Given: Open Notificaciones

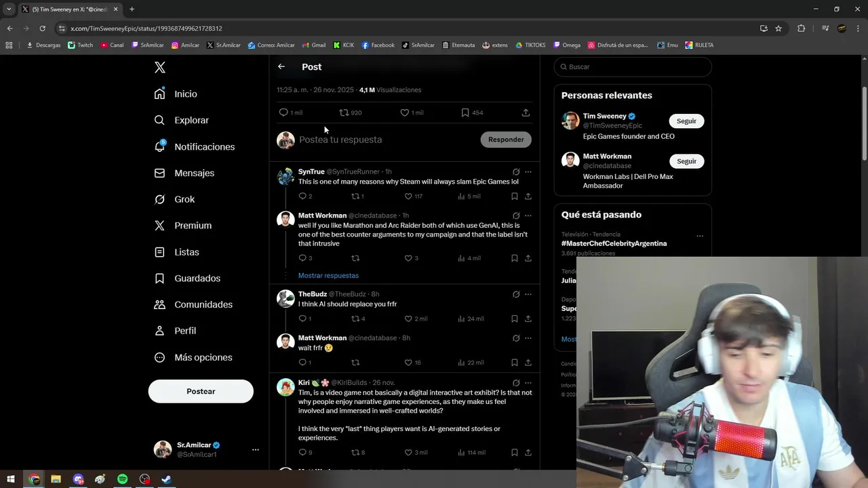Looking at the screenshot, I should click(194, 146).
